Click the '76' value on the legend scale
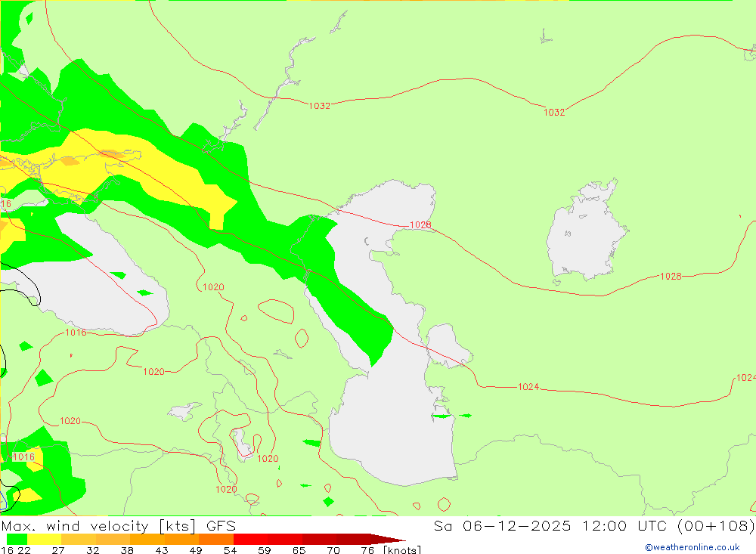 [367, 550]
